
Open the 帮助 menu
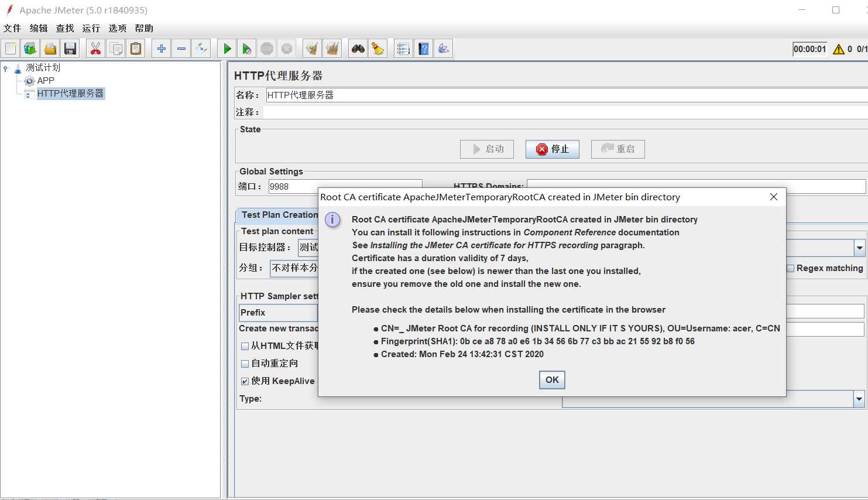(x=144, y=28)
